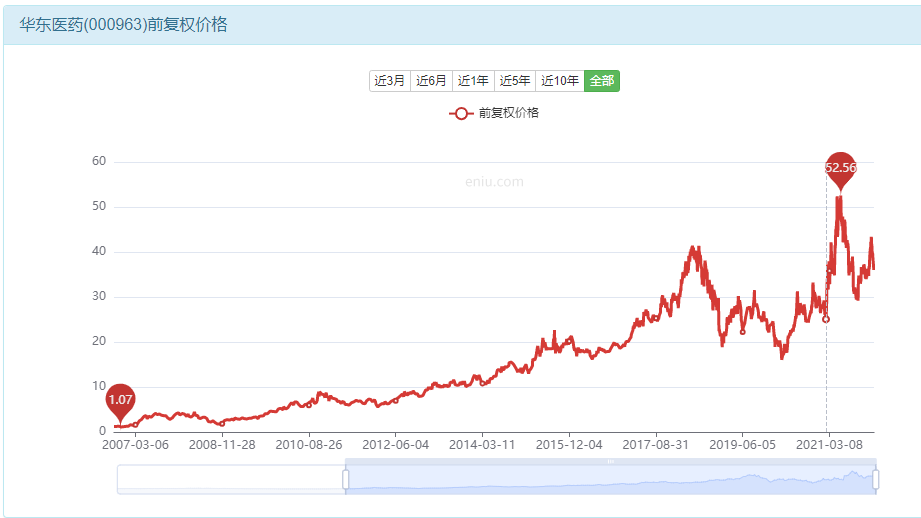This screenshot has height=518, width=921.
Task: Toggle the 前复权价格 legend series
Action: (494, 113)
